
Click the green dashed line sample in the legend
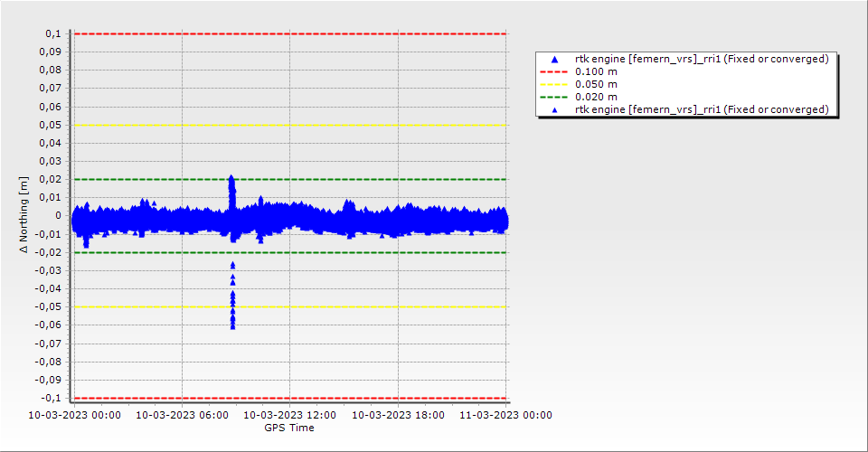click(554, 98)
